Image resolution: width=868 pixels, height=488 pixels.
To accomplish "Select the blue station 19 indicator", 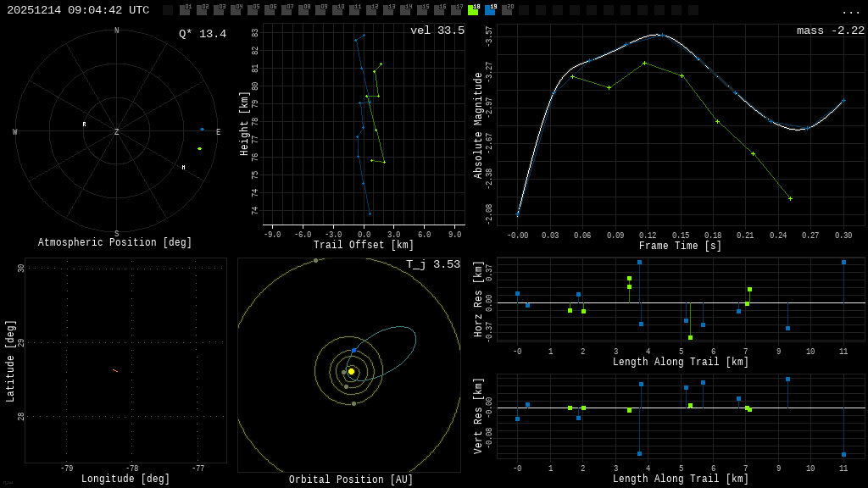I will pyautogui.click(x=490, y=10).
